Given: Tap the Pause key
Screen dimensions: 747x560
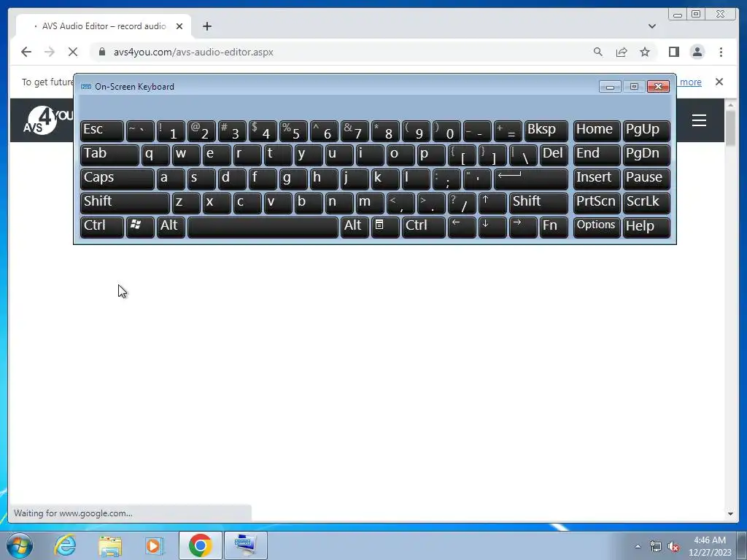Looking at the screenshot, I should tap(646, 179).
